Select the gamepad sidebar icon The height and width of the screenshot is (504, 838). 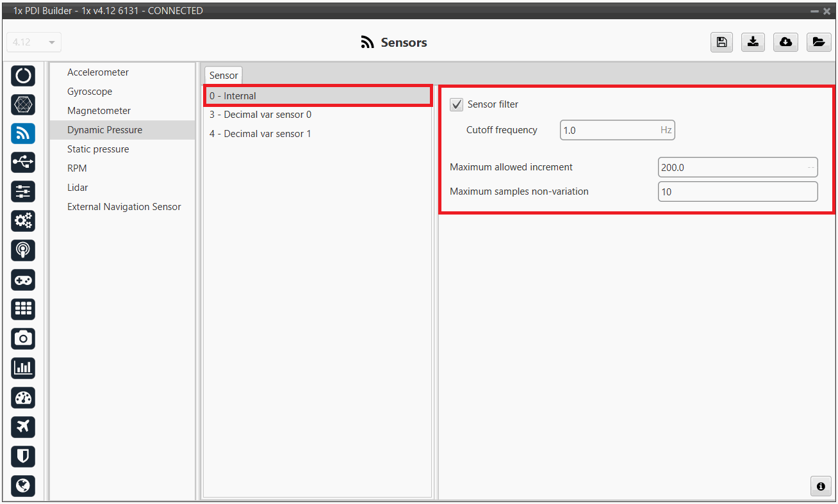[x=24, y=280]
